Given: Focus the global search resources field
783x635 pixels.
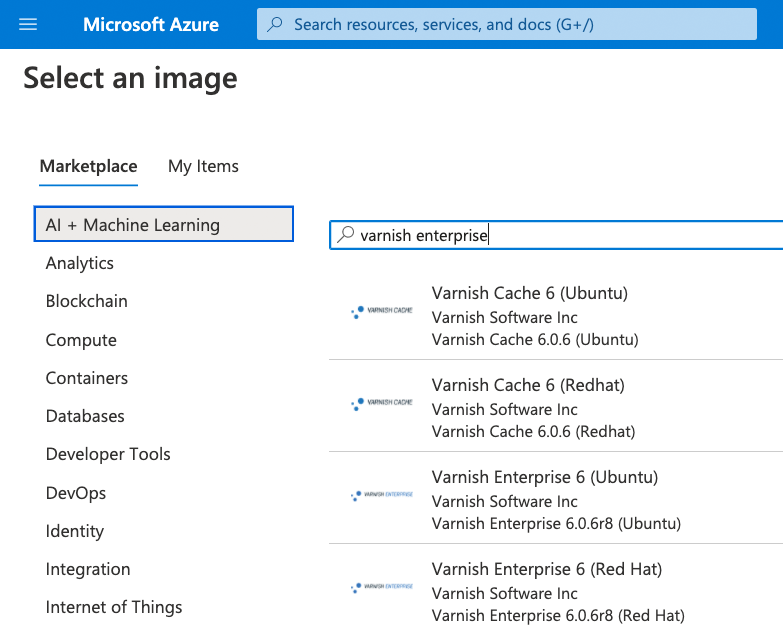Looking at the screenshot, I should [x=506, y=24].
